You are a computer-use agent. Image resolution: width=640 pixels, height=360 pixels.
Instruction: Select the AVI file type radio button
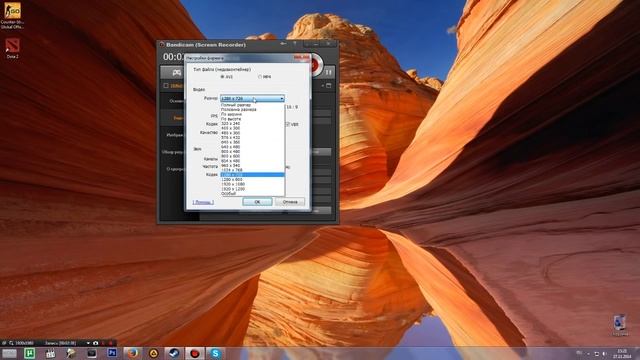(x=222, y=77)
